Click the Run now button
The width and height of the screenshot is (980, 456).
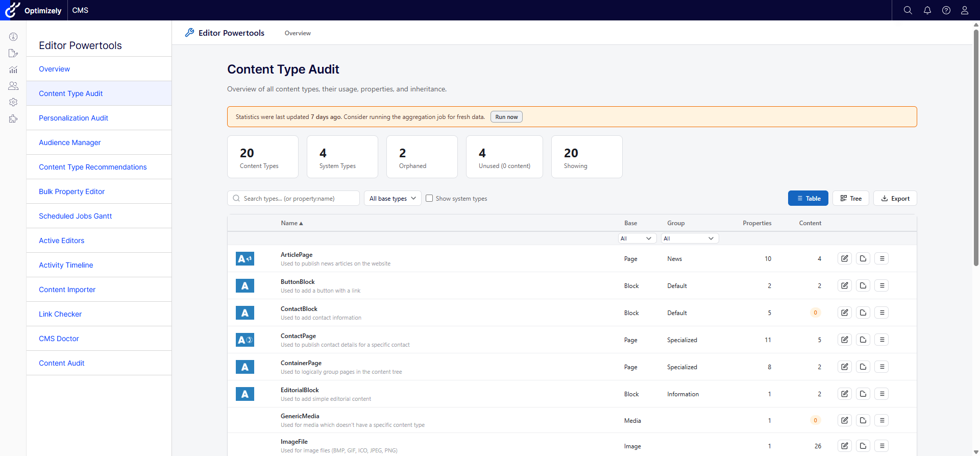(506, 117)
